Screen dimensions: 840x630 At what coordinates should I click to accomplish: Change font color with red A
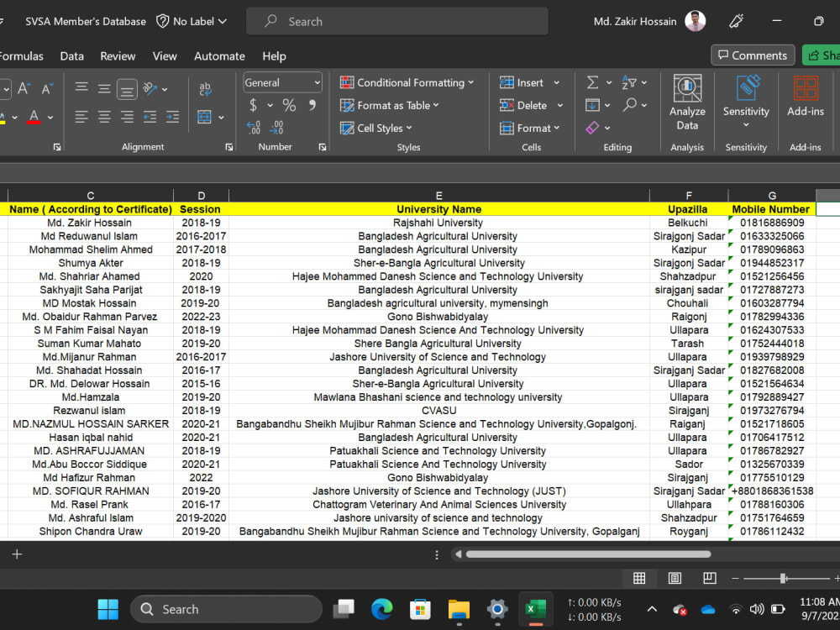click(34, 117)
